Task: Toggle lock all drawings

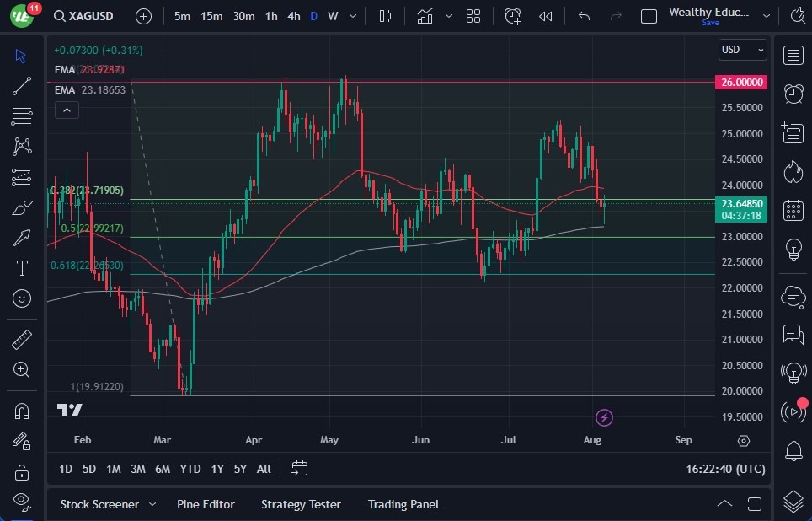Action: pos(22,471)
